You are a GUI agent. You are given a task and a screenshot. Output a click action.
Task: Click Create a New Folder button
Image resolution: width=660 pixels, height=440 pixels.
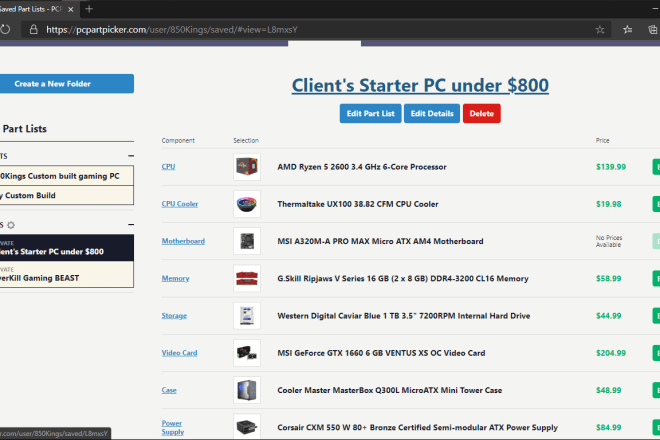click(67, 84)
